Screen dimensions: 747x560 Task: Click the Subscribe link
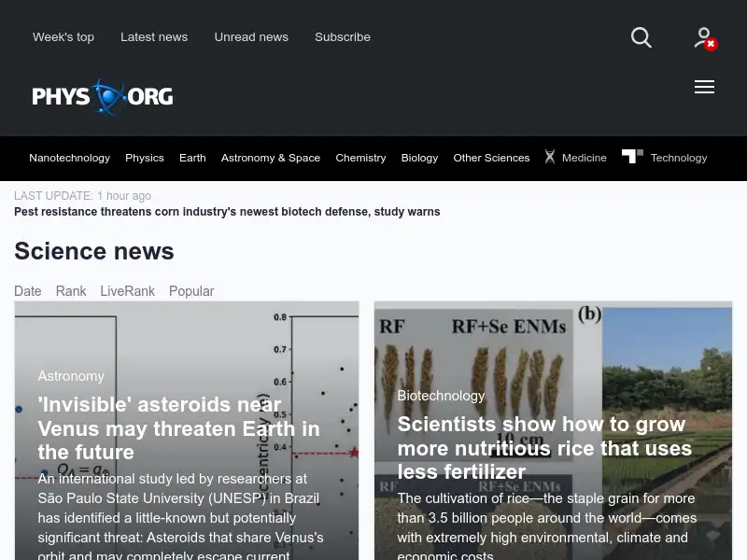point(343,36)
